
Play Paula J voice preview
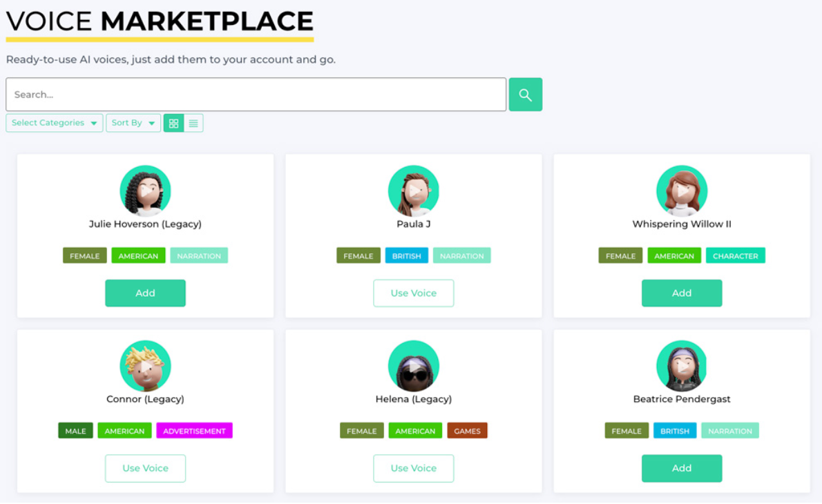[x=413, y=191]
